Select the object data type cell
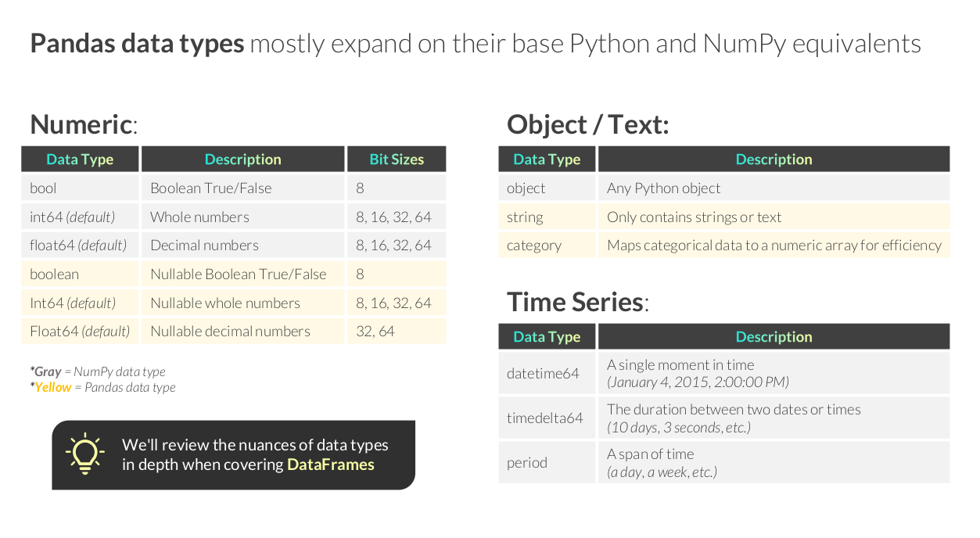Viewport: 980px width, 538px height. pyautogui.click(x=526, y=188)
